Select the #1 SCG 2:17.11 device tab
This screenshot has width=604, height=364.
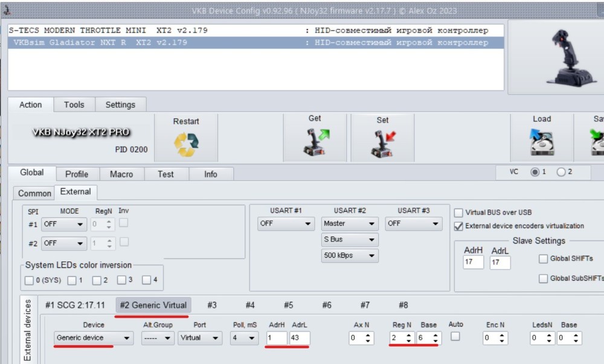(x=75, y=305)
